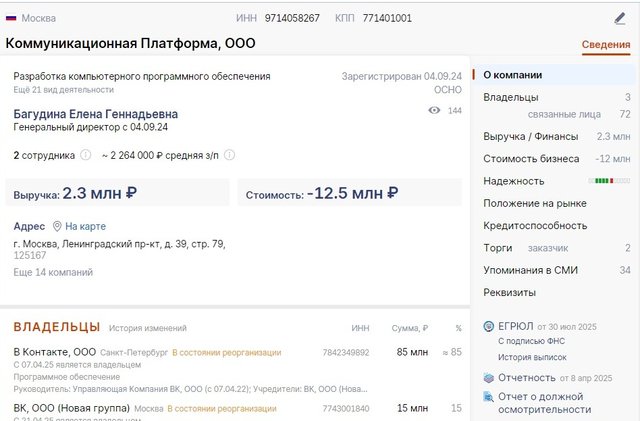Open Упоминания в СМИ section
Image resolution: width=640 pixels, height=421 pixels.
531,270
